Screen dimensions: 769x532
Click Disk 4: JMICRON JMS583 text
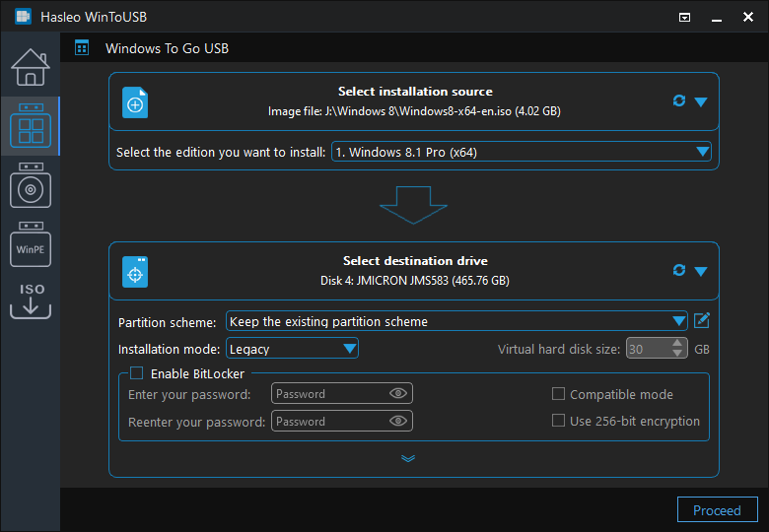click(415, 281)
